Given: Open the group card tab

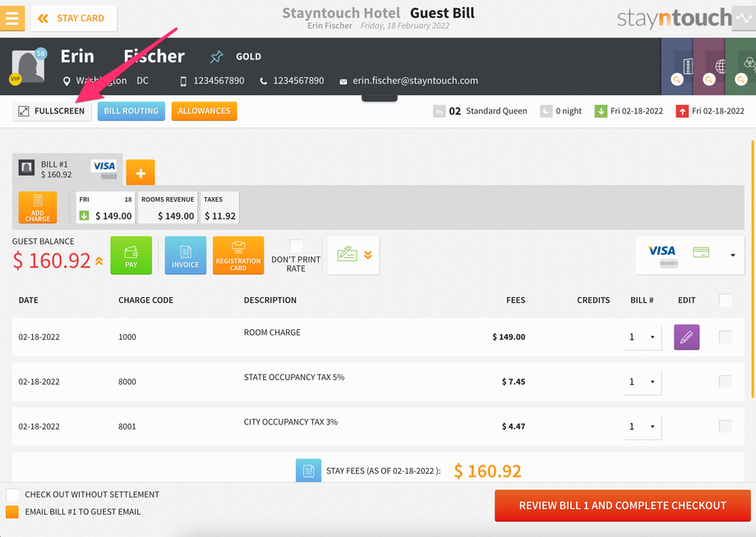Looking at the screenshot, I should 740,67.
